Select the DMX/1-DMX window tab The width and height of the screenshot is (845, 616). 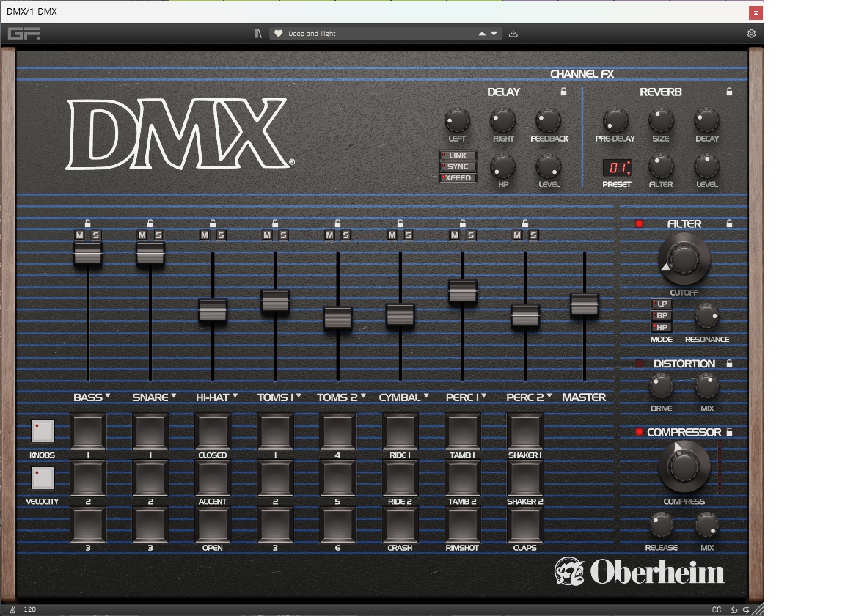33,12
